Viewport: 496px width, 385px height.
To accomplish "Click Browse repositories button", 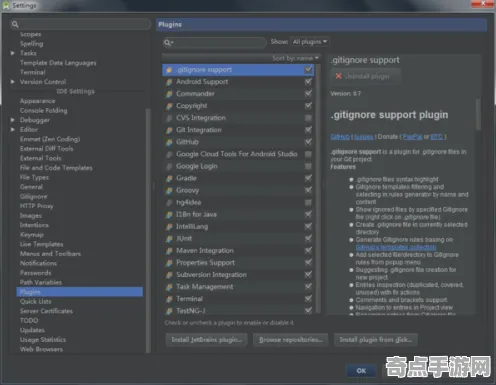I will tap(291, 340).
